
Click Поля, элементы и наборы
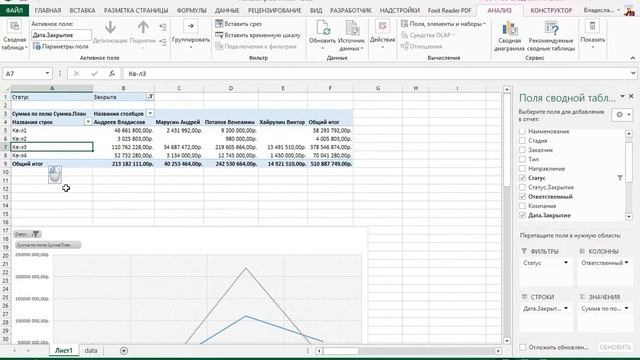[x=443, y=24]
